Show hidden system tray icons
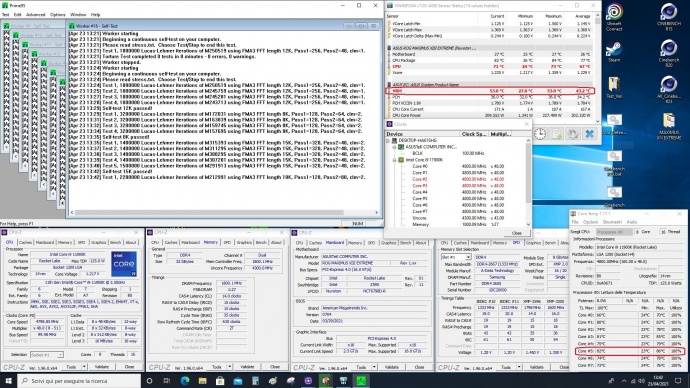The image size is (690, 388). (624, 381)
